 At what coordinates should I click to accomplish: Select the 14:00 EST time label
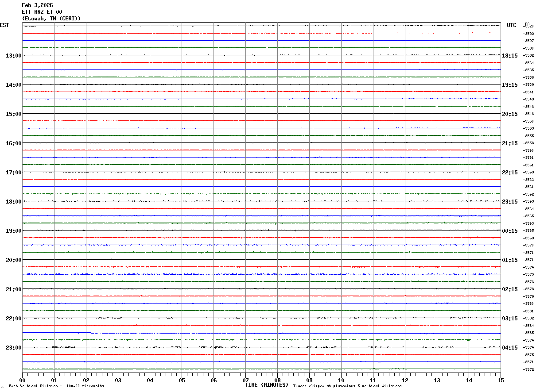tap(13, 85)
